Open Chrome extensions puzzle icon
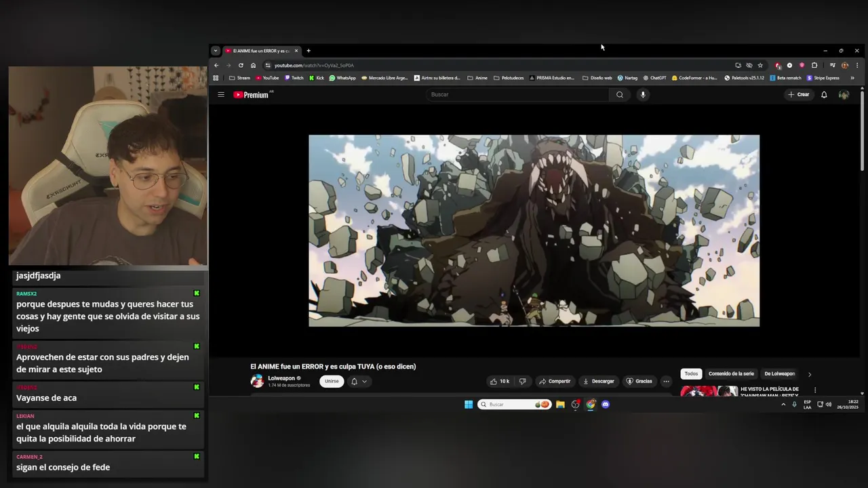The image size is (868, 488). (x=814, y=65)
